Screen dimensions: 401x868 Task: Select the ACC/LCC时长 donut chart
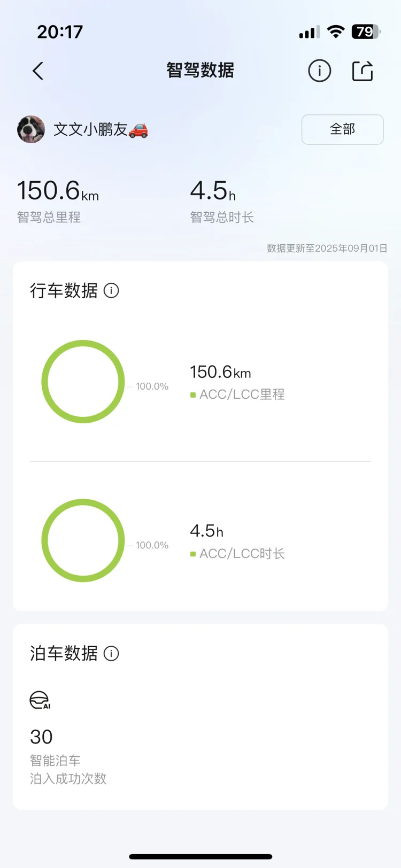click(83, 540)
